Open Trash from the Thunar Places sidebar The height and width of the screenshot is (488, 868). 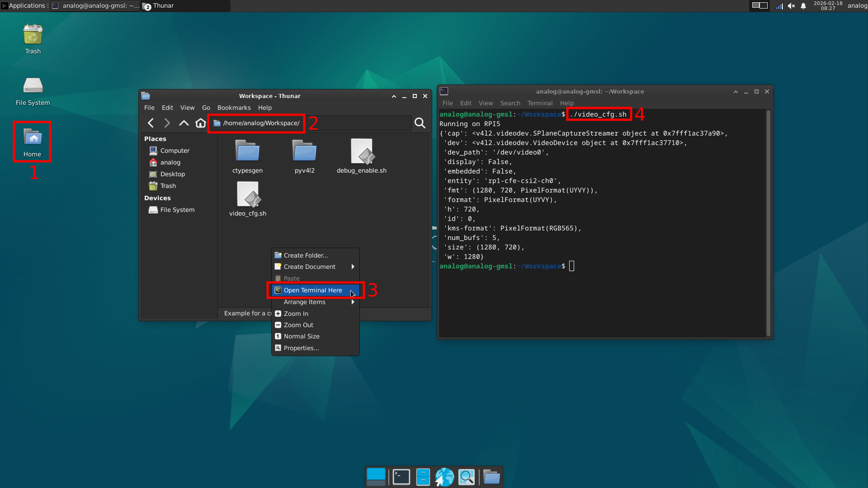pyautogui.click(x=167, y=186)
